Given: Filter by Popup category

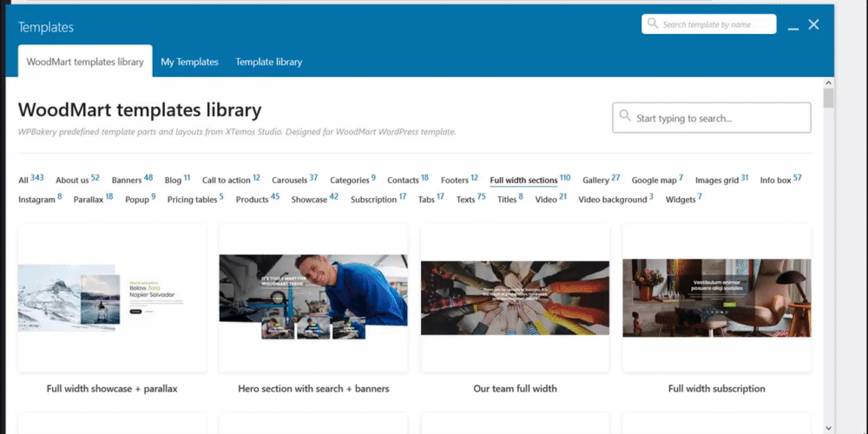Looking at the screenshot, I should (140, 199).
